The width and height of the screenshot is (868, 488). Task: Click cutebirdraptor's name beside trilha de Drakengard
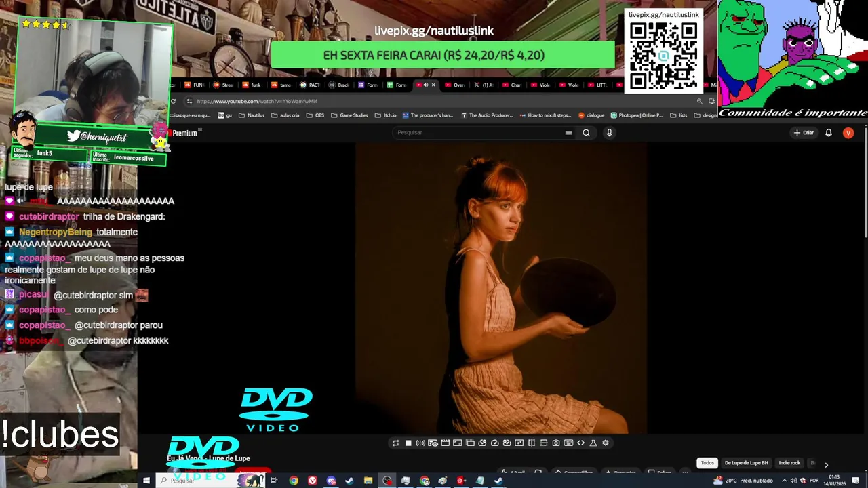pyautogui.click(x=49, y=217)
